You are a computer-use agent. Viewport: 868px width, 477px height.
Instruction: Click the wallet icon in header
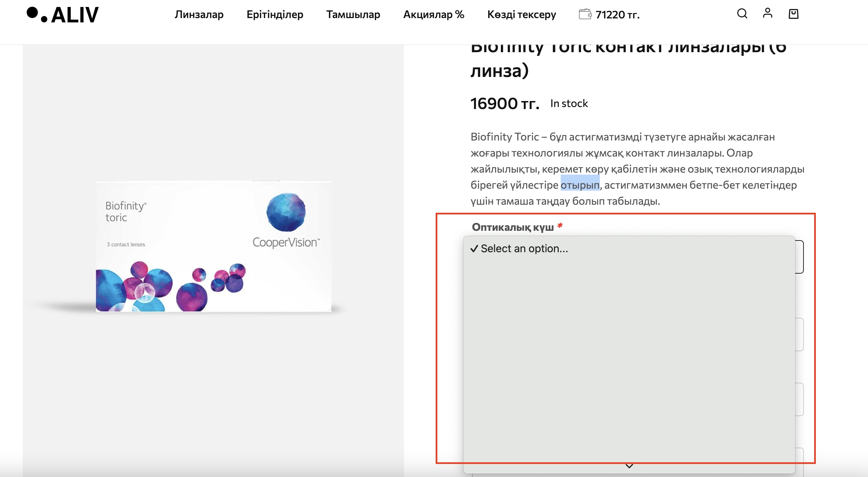click(x=584, y=14)
